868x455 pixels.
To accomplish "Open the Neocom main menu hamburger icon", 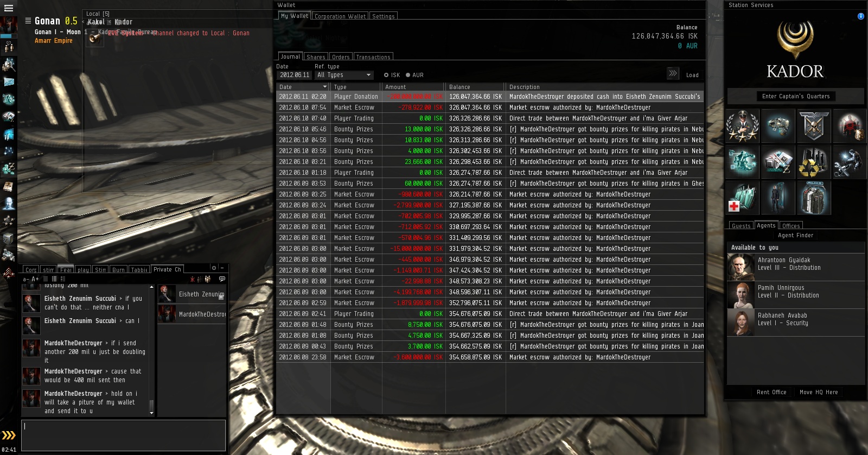I will pos(8,8).
